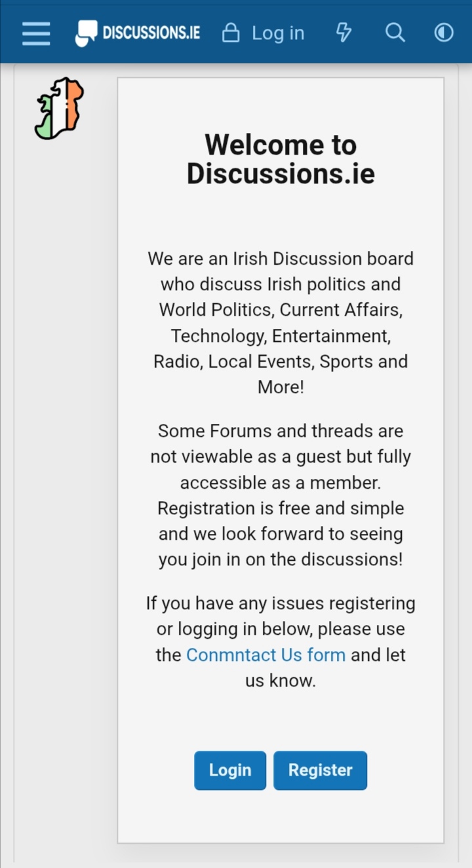Follow the Conmntact Us form link

tap(265, 654)
